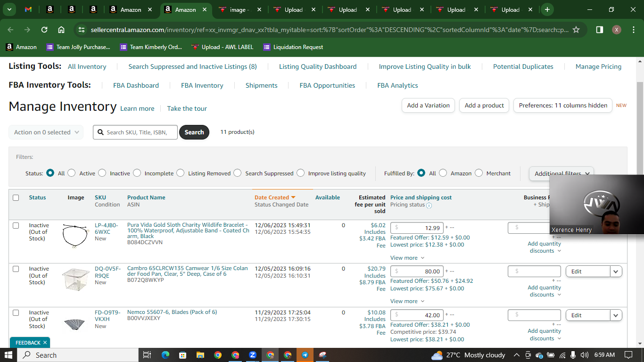Go to Shipments in FBA tools

pos(261,85)
